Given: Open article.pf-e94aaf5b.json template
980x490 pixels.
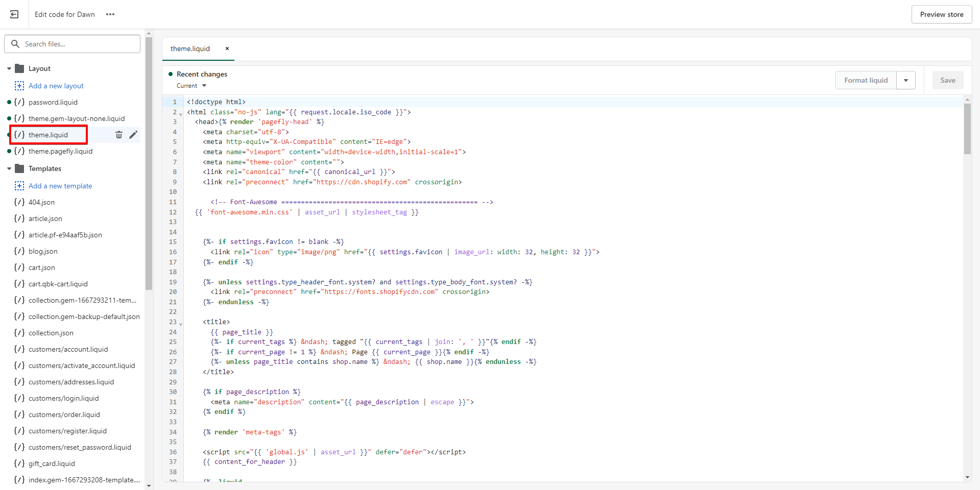Looking at the screenshot, I should pyautogui.click(x=65, y=235).
